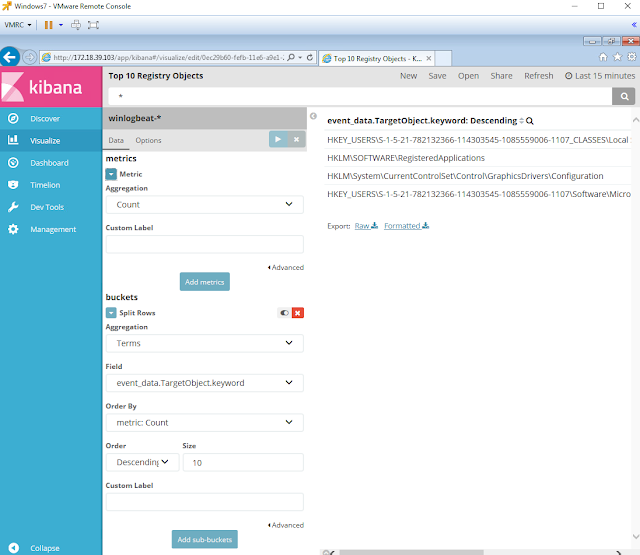
Task: Click the horizontal scrollbar under the table
Action: pos(411,553)
